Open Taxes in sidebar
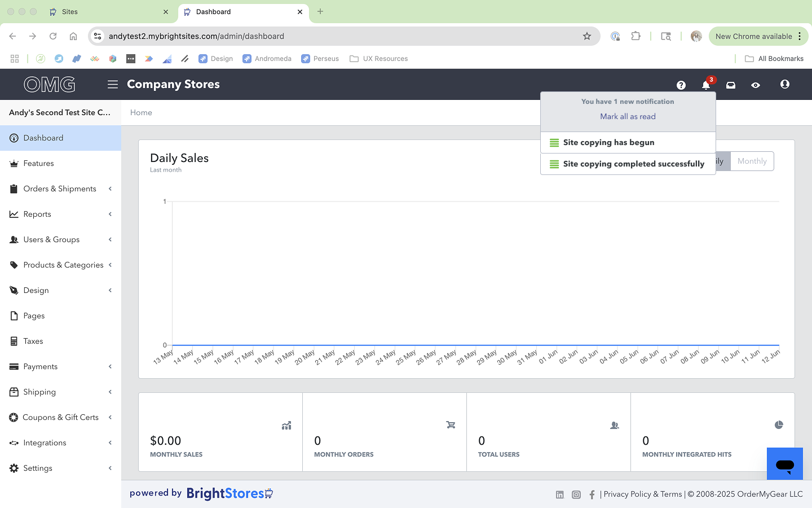 [60, 341]
